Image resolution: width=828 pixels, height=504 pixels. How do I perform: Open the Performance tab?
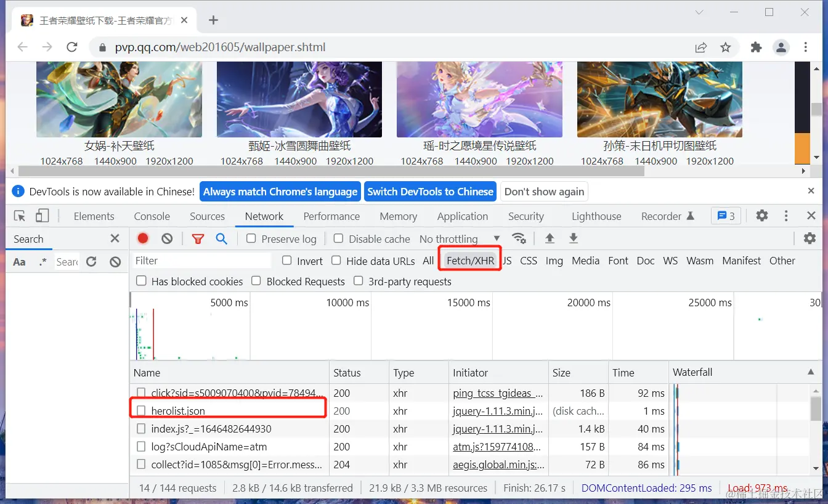pos(331,216)
